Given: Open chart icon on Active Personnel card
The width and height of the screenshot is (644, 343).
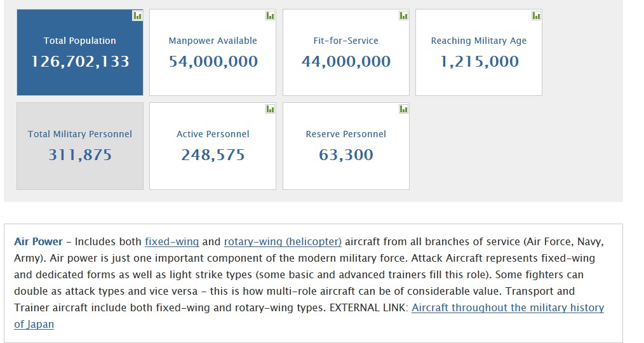Looking at the screenshot, I should coord(270,109).
